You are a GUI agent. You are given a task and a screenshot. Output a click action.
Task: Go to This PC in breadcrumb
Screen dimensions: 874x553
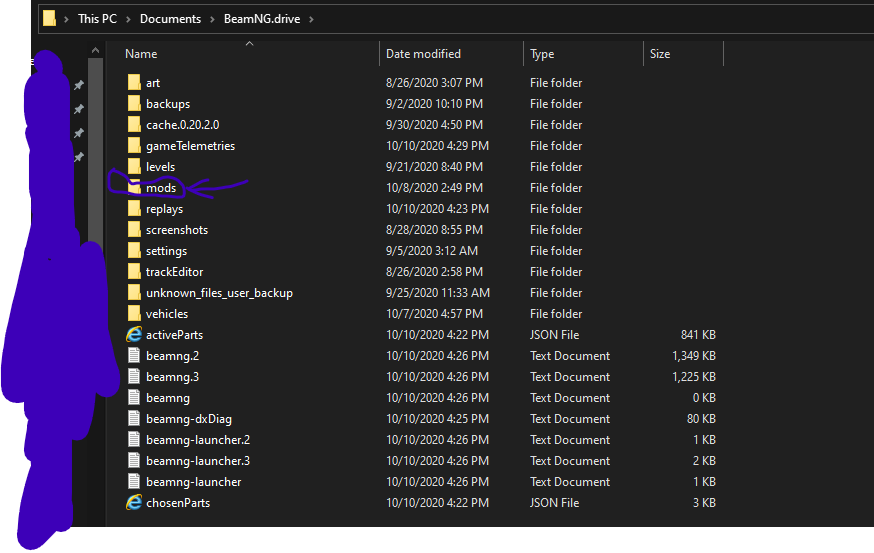pyautogui.click(x=98, y=19)
